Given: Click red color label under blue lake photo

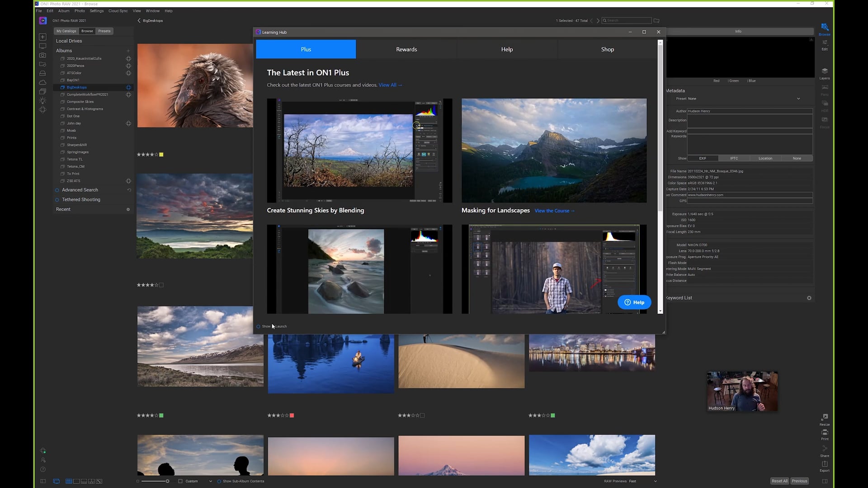Looking at the screenshot, I should pos(292,415).
